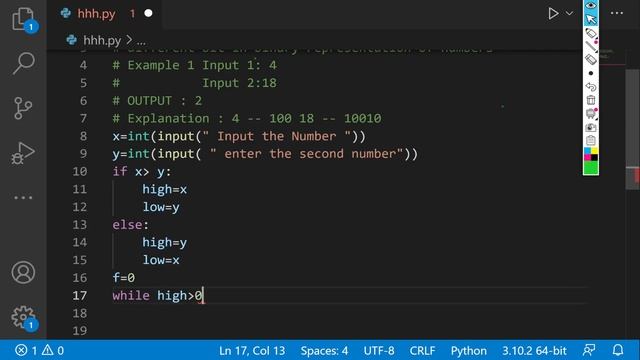Open the editor More Actions ellipsis

[x=617, y=13]
